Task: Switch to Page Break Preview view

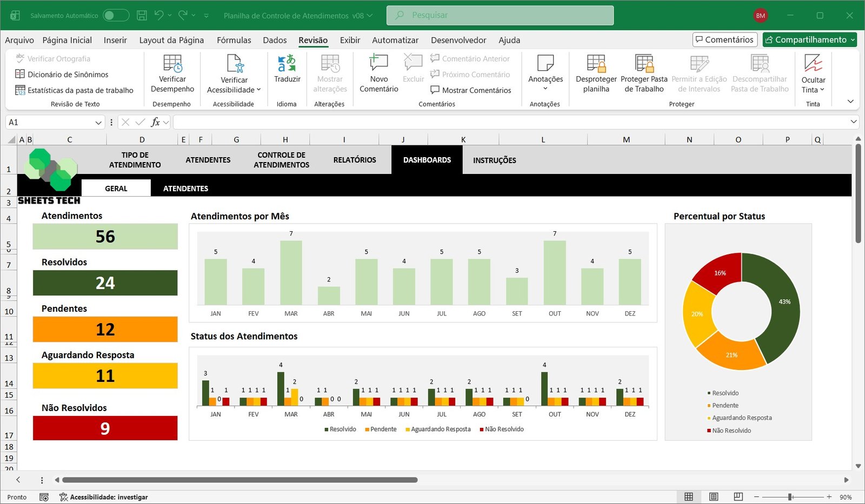Action: coord(738,496)
